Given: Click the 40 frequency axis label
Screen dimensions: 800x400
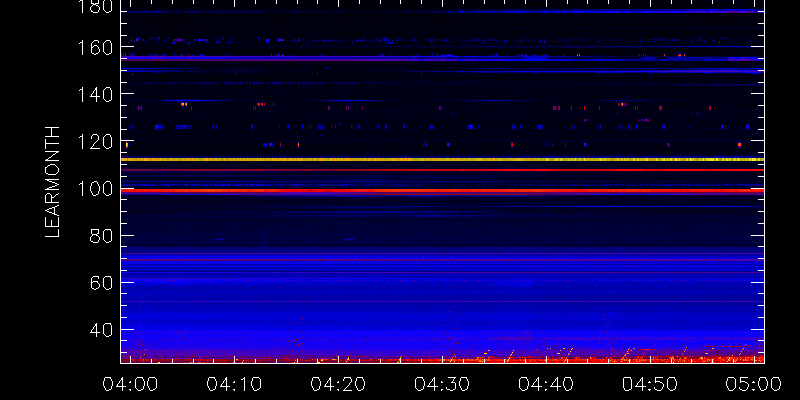Looking at the screenshot, I should point(101,331).
